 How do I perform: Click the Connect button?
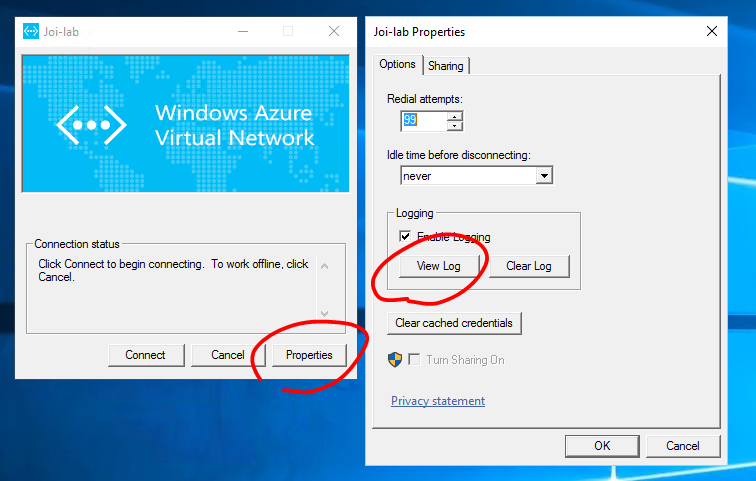coord(145,355)
